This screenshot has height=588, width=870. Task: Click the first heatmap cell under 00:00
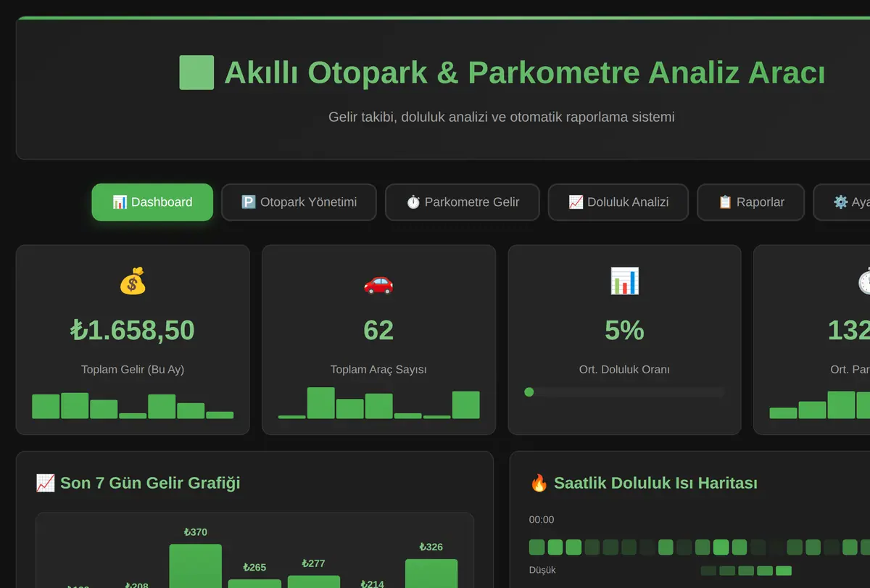click(536, 547)
